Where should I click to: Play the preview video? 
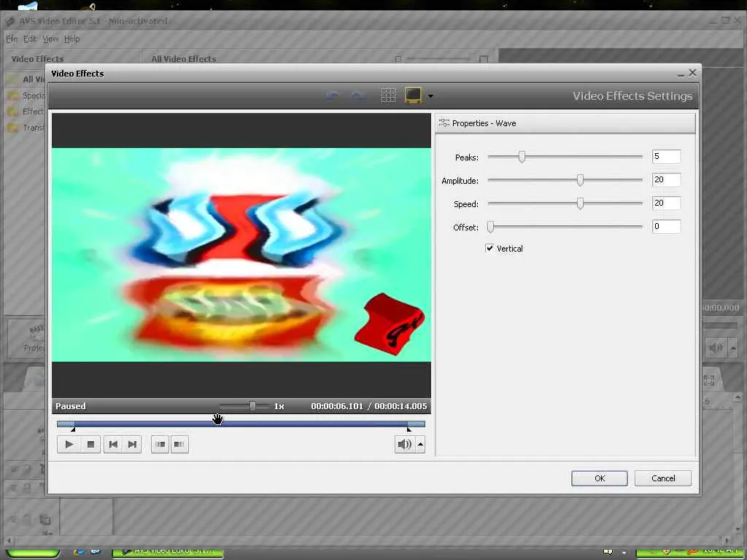(69, 444)
